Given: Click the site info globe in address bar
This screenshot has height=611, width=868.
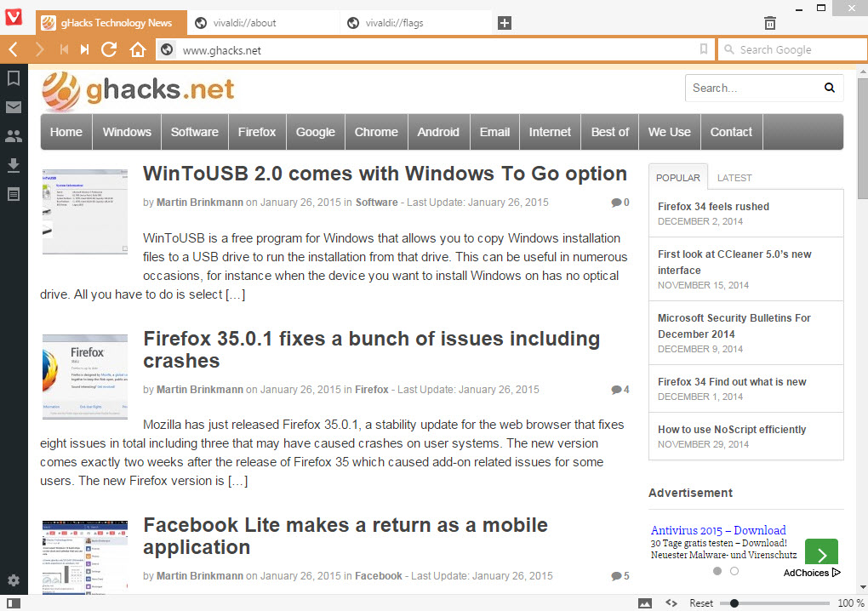Looking at the screenshot, I should click(167, 50).
